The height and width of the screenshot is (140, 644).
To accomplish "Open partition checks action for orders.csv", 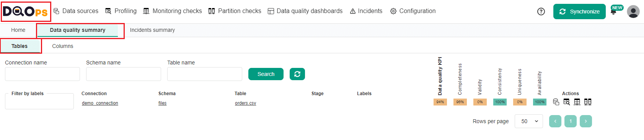I will coord(588,102).
